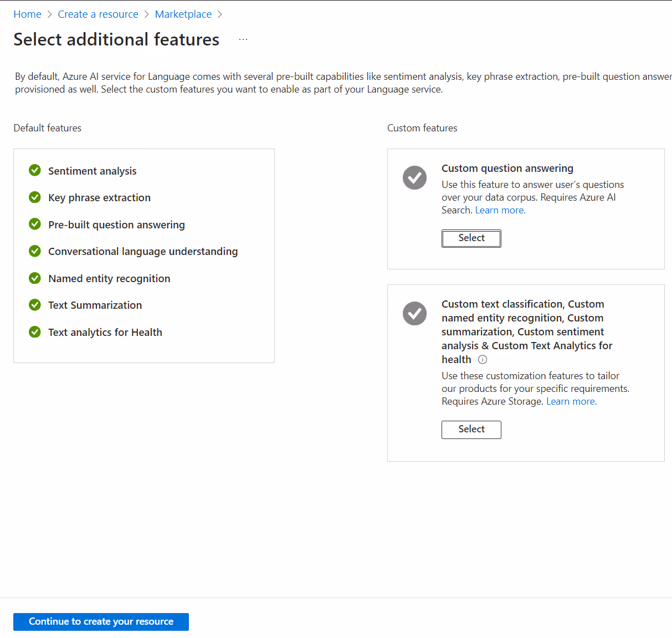Image resolution: width=672 pixels, height=638 pixels.
Task: Click the green check for Text analytics for Health
Action: [x=35, y=331]
